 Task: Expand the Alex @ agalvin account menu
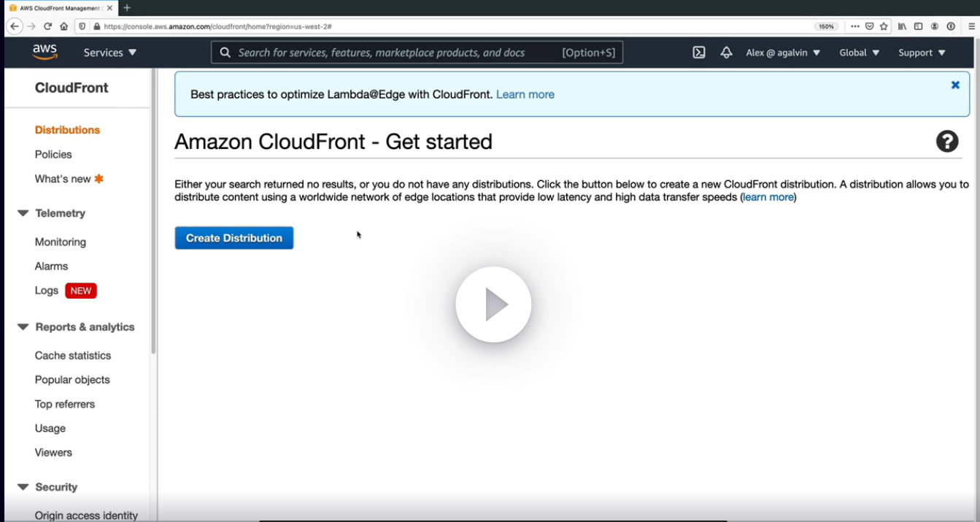[783, 53]
